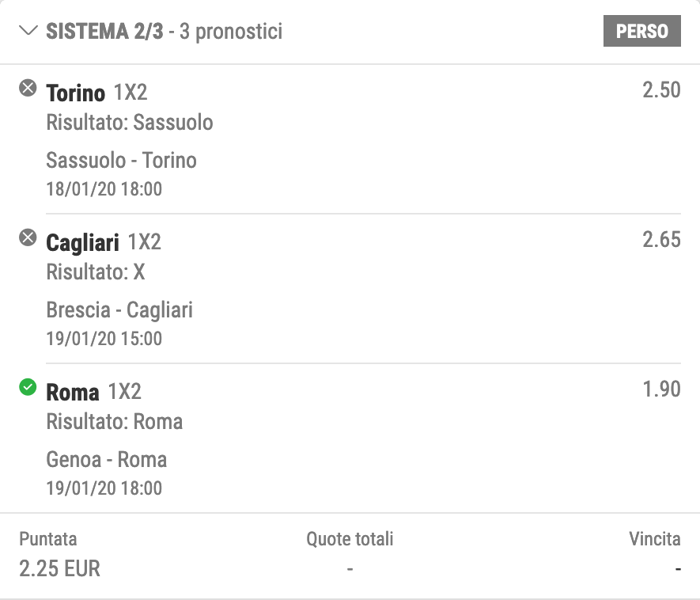Click the 1.90 odds for Roma
Image resolution: width=700 pixels, height=600 pixels.
click(661, 389)
